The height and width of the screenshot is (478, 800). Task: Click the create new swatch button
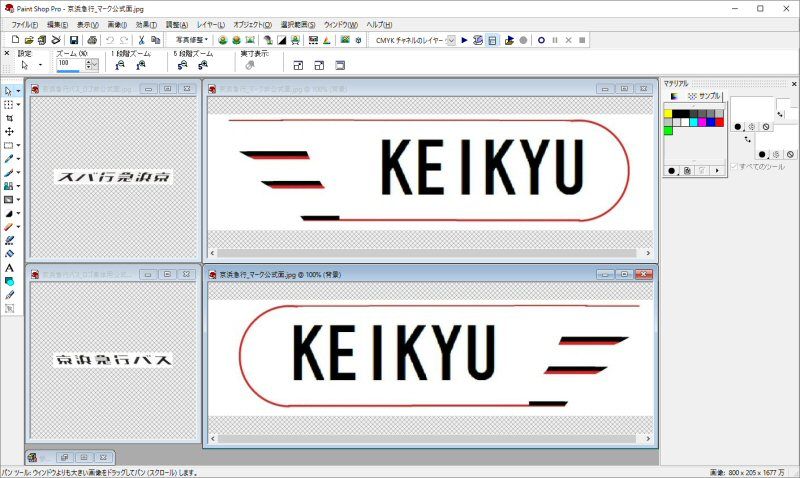click(687, 170)
